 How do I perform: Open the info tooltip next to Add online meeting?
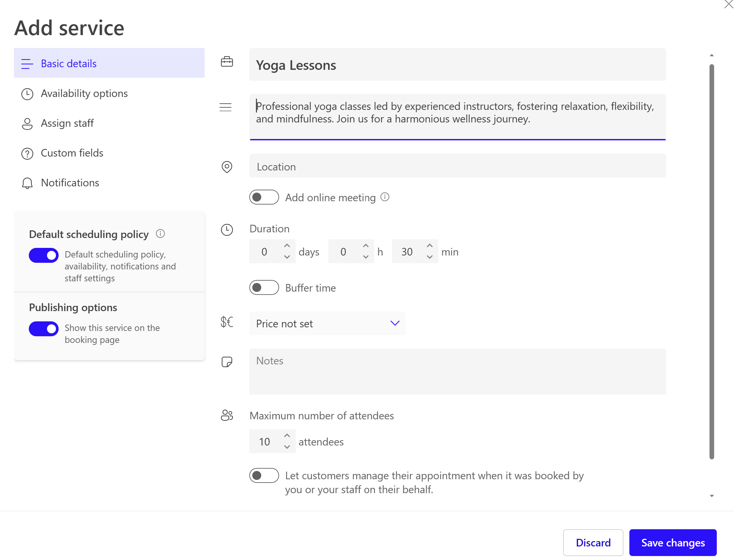click(385, 197)
